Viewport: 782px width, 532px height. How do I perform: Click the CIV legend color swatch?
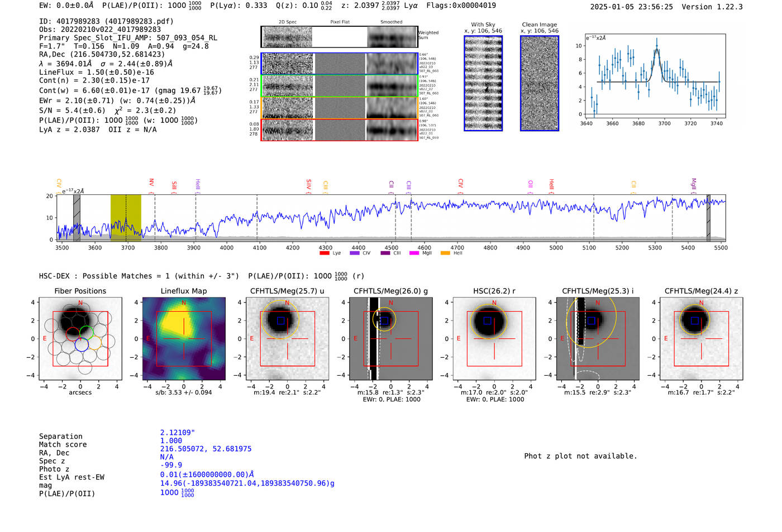(354, 253)
